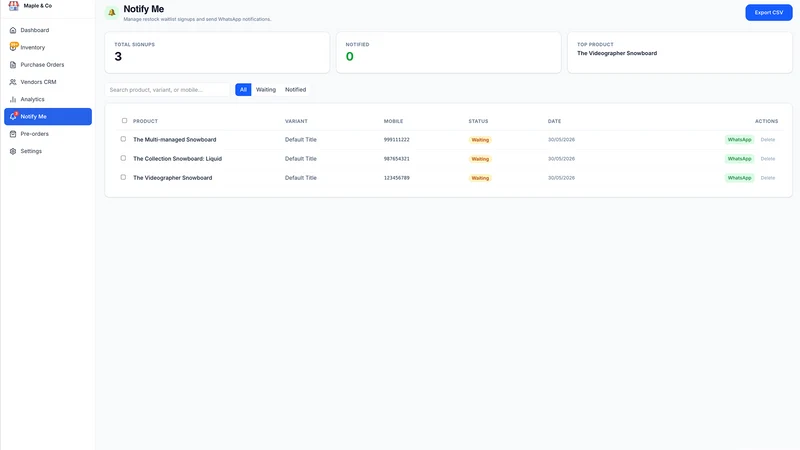Send WhatsApp for Collection Snowboard: Liquid signup
Image resolution: width=800 pixels, height=450 pixels.
point(739,159)
